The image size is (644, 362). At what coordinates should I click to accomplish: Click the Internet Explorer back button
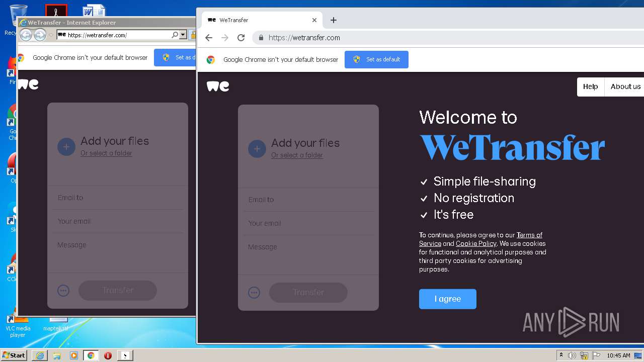click(26, 35)
